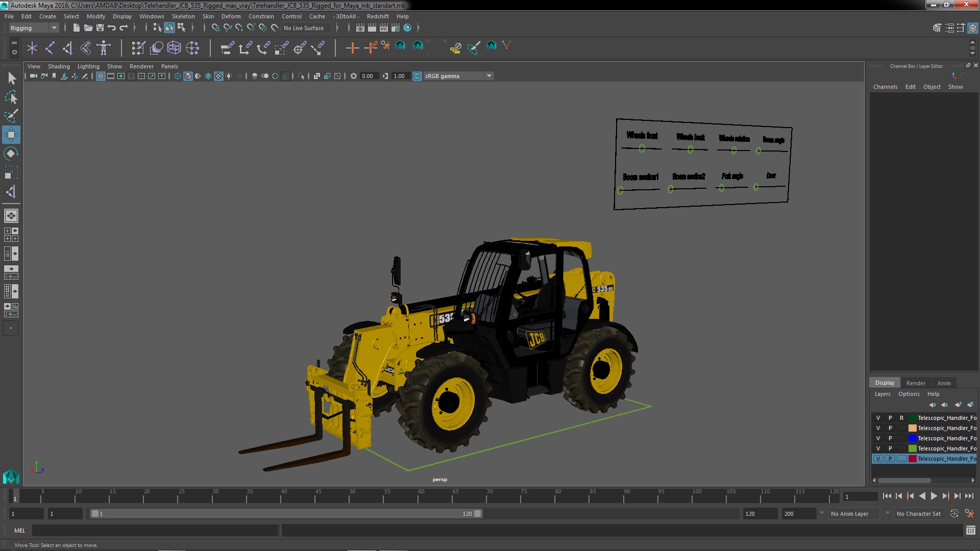Click the four view layout icon
This screenshot has width=980, height=551.
pyautogui.click(x=11, y=235)
